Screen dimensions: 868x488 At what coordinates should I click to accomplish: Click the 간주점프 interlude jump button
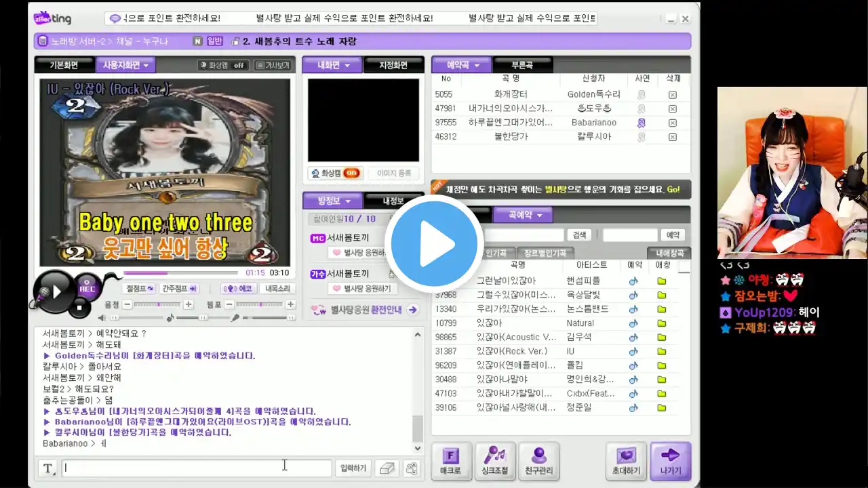(x=180, y=289)
